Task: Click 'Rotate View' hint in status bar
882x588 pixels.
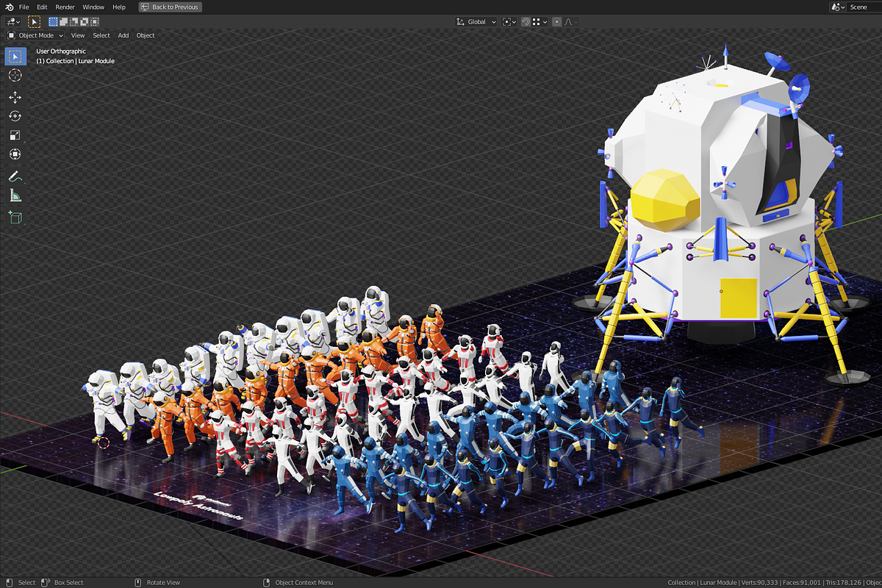Action: [163, 582]
